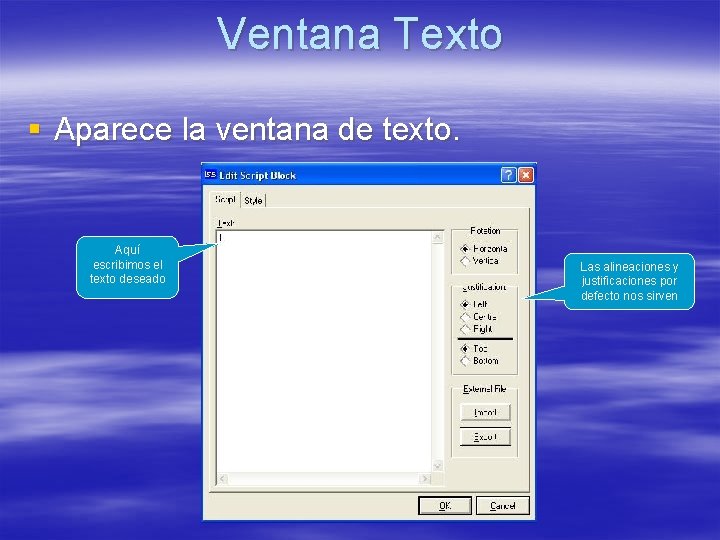Select the Bottom alignment radio button
The height and width of the screenshot is (540, 720).
(x=479, y=361)
